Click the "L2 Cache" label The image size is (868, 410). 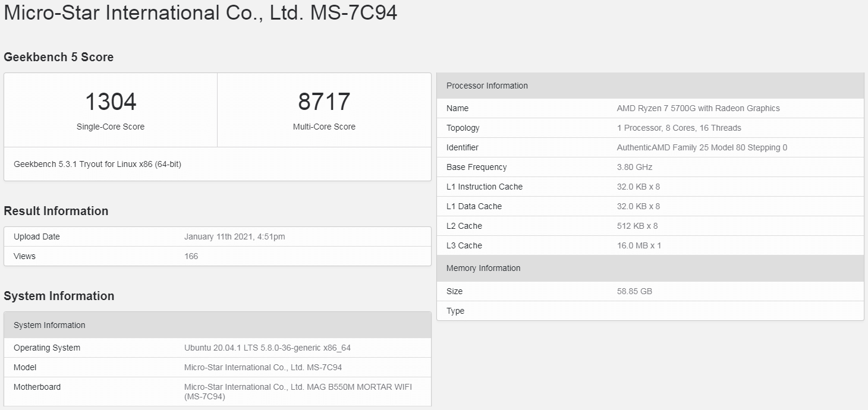(464, 226)
